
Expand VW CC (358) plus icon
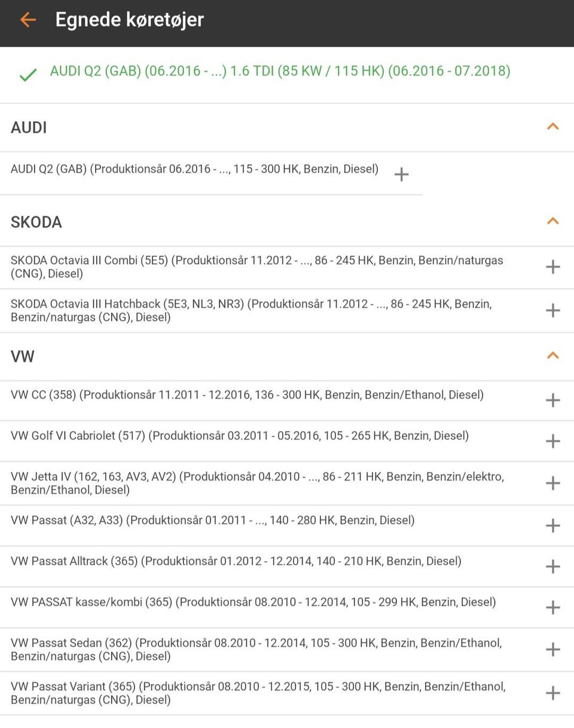point(553,400)
